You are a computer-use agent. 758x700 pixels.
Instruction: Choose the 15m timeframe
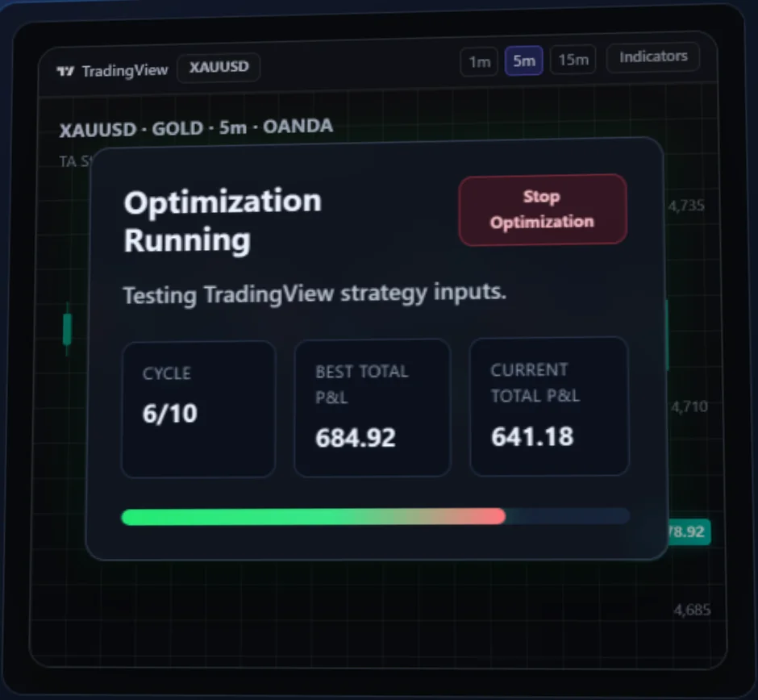(573, 60)
